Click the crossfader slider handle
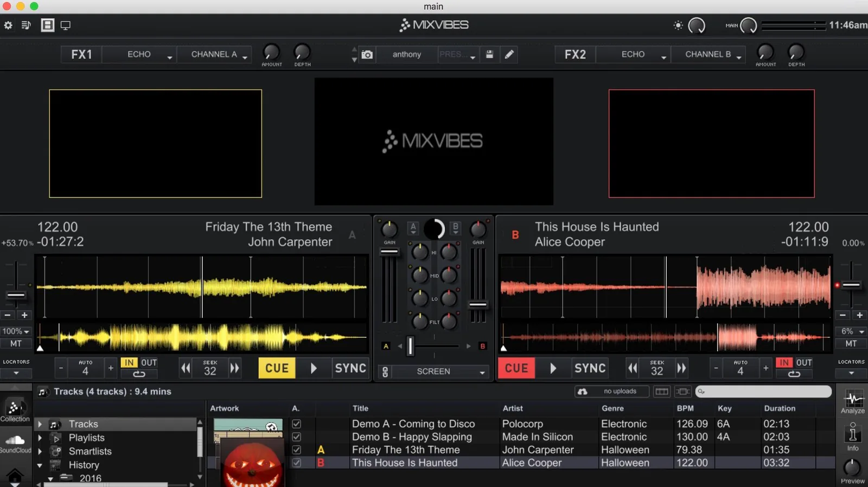 (x=411, y=346)
